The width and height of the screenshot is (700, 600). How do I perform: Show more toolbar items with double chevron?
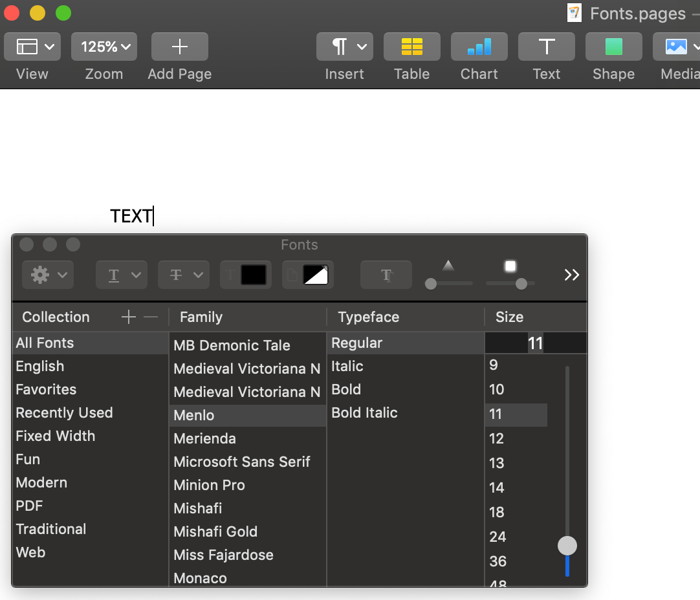click(x=571, y=275)
